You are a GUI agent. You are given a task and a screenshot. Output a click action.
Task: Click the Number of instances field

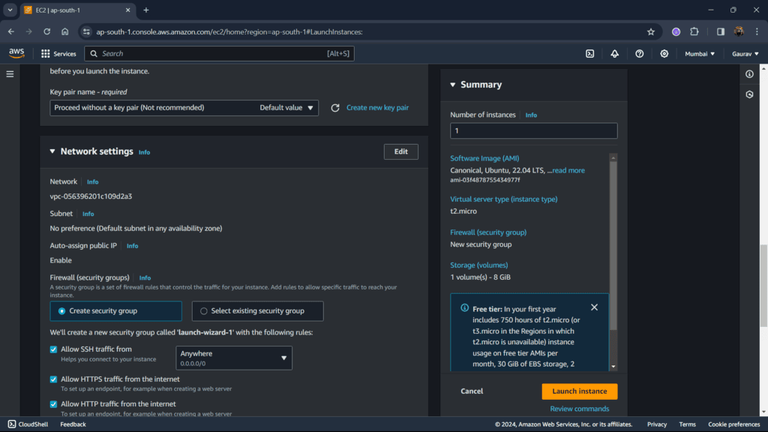pos(534,131)
